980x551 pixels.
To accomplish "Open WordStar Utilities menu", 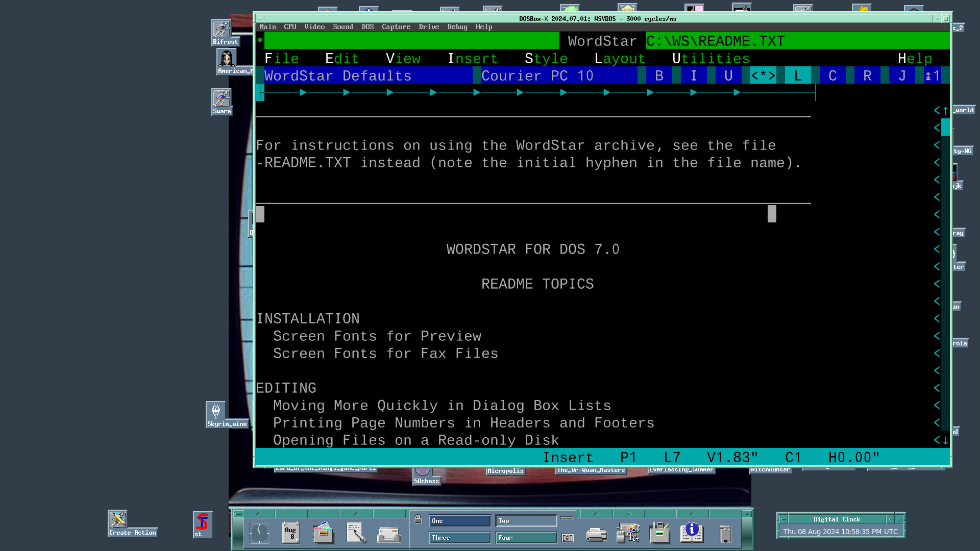I will 711,59.
